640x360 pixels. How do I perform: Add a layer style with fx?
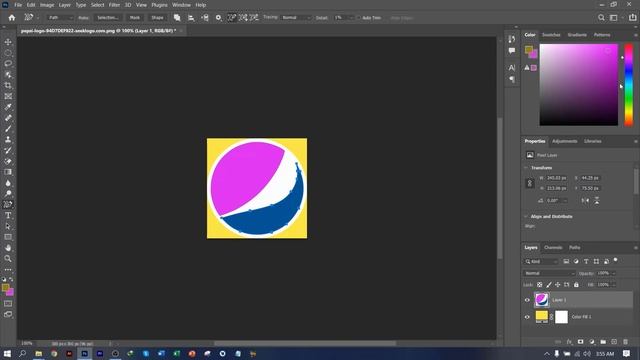(569, 342)
